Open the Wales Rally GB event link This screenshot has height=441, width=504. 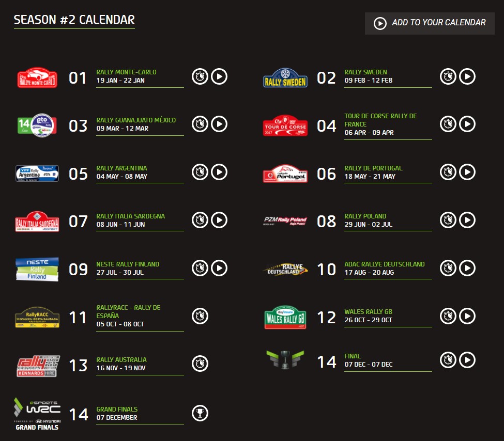click(368, 312)
